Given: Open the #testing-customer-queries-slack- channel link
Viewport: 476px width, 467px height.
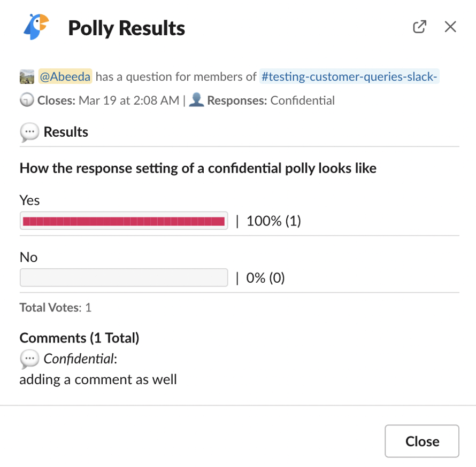Looking at the screenshot, I should pyautogui.click(x=349, y=76).
